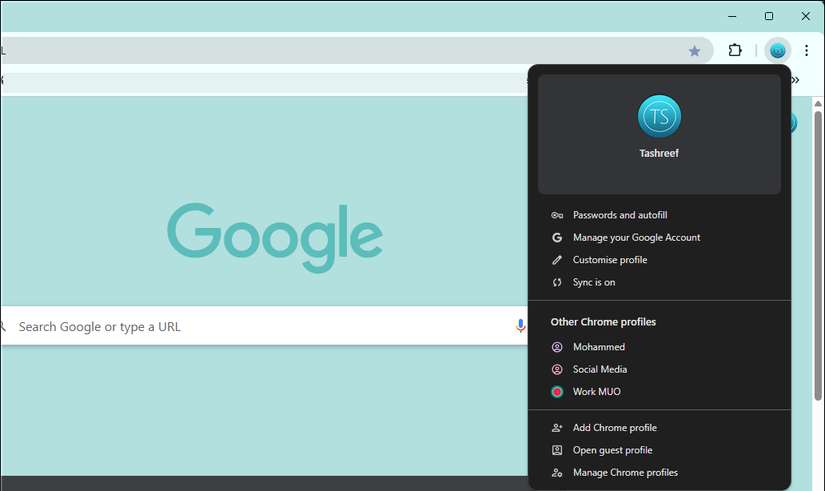The width and height of the screenshot is (825, 491).
Task: Open the Extensions puzzle icon
Action: (x=735, y=51)
